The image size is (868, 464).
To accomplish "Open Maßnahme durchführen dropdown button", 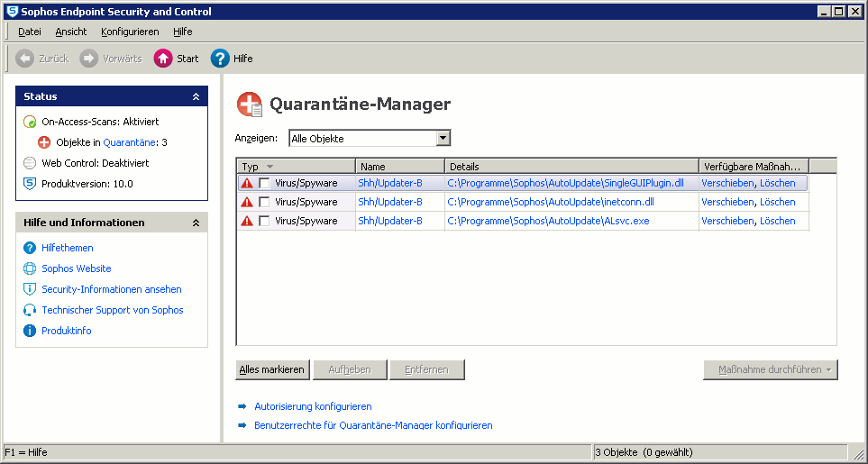I will point(771,370).
